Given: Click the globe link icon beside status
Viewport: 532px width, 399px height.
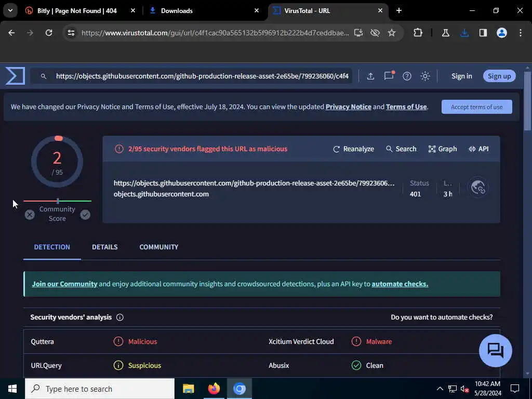Looking at the screenshot, I should [x=478, y=187].
